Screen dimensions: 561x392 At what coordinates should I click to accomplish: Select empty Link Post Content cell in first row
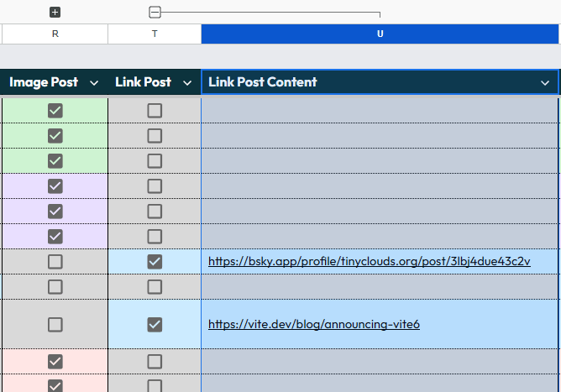coord(380,110)
